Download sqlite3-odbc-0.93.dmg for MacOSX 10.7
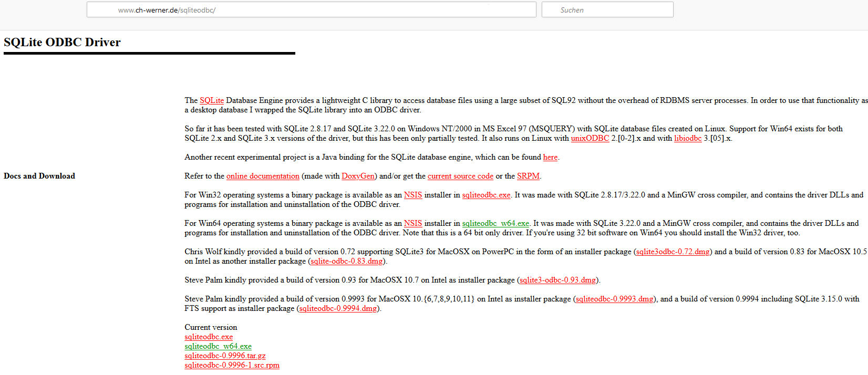The image size is (868, 375). (558, 280)
